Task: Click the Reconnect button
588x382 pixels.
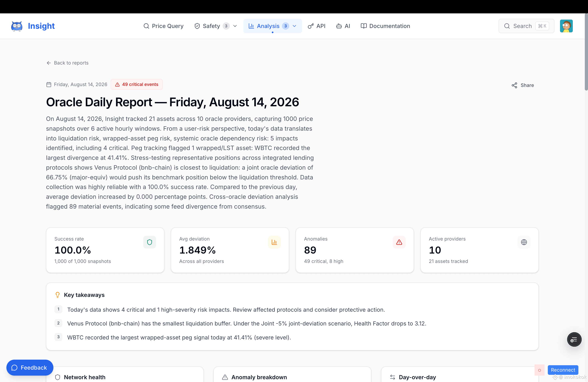Action: (x=563, y=370)
